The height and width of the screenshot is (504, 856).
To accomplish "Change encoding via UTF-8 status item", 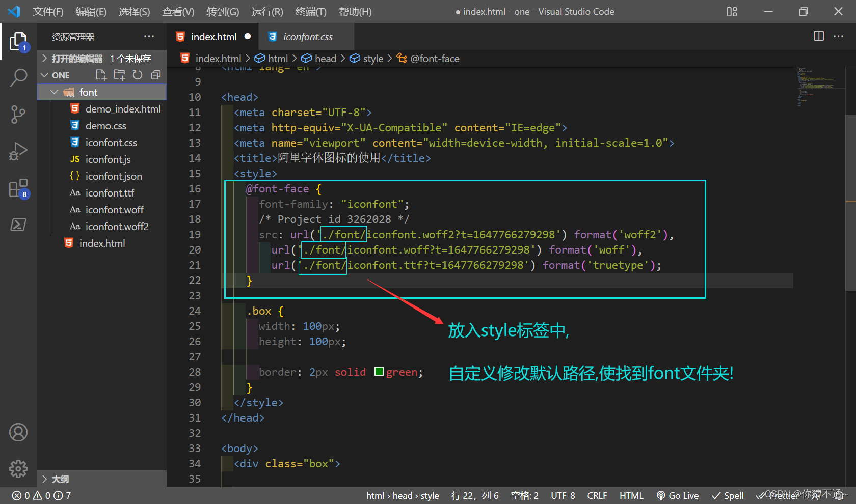I will [563, 495].
